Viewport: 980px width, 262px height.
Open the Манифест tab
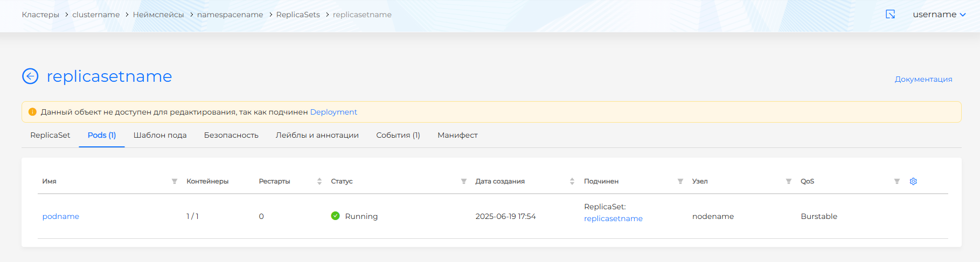click(x=457, y=135)
